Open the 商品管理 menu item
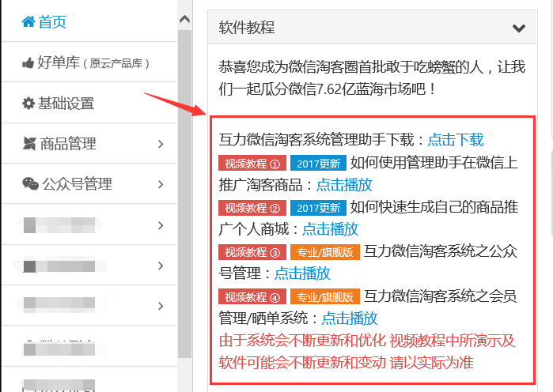 pyautogui.click(x=89, y=143)
